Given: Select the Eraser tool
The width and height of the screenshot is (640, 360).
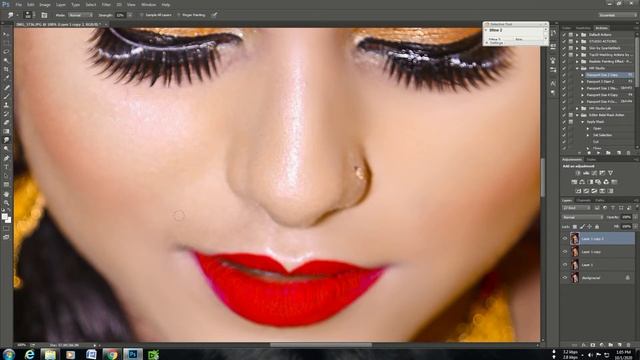Looking at the screenshot, I should [x=6, y=122].
